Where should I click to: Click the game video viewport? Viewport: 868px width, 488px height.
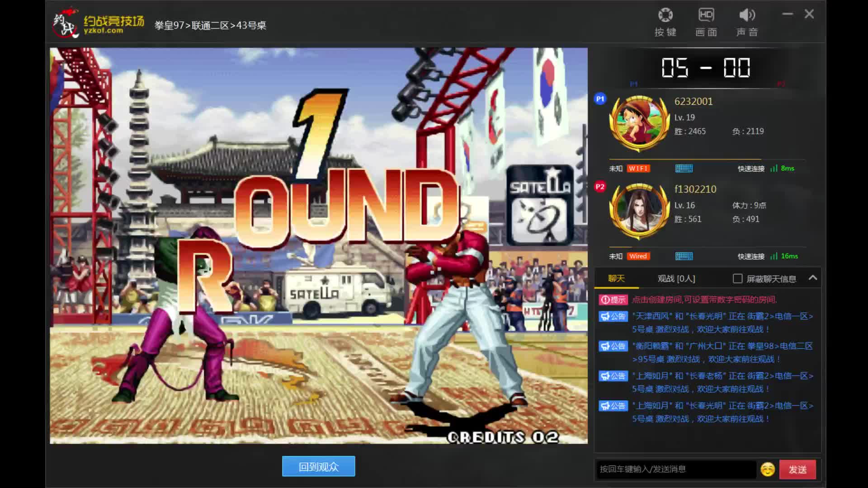[319, 245]
